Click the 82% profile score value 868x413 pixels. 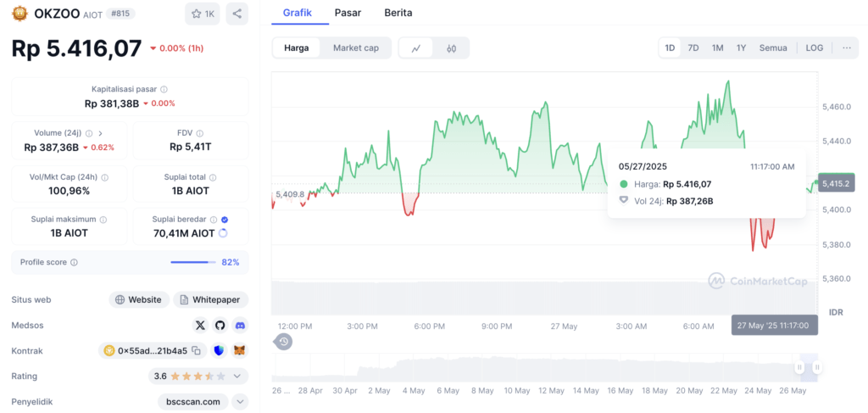tap(231, 262)
